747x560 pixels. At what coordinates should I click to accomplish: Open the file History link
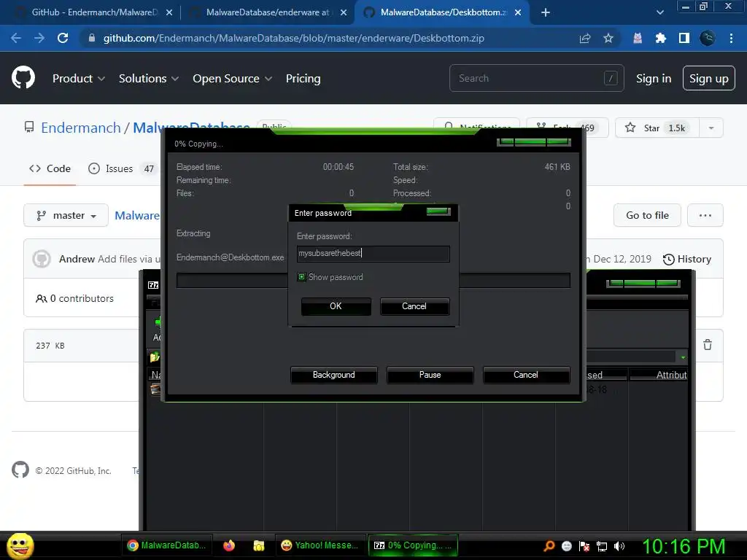pos(687,259)
